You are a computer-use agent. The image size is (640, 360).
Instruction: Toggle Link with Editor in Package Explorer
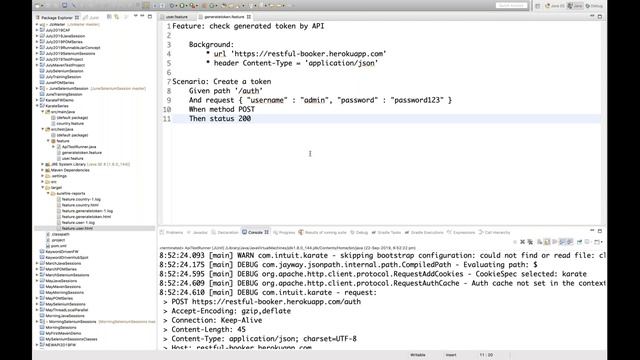tap(117, 17)
